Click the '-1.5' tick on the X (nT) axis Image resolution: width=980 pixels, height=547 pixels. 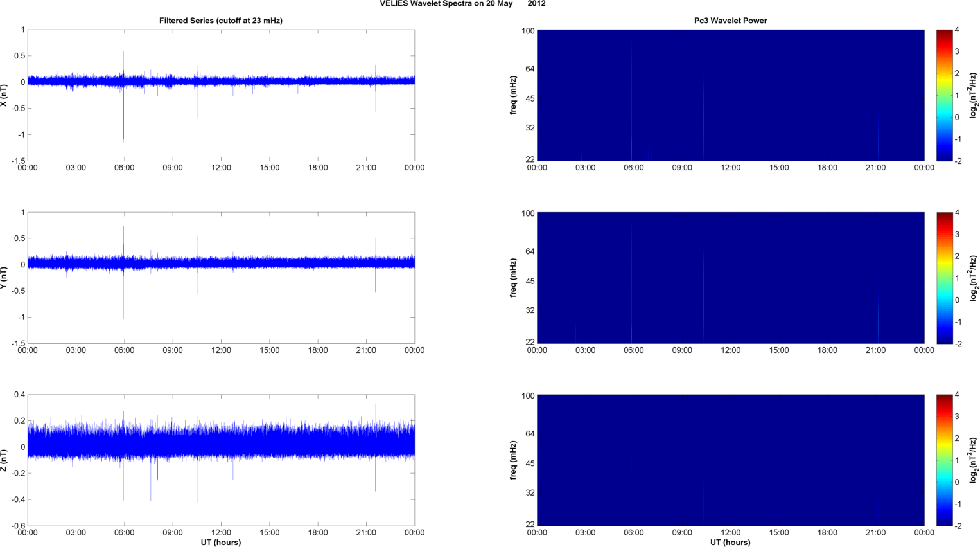click(18, 161)
